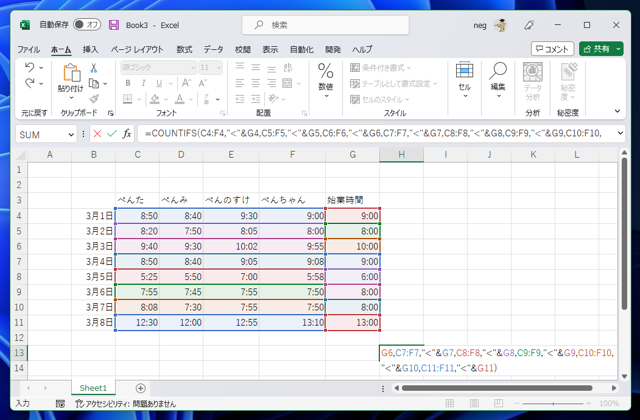Click the Normal view icon in status bar
Screen dimensions: 640x420
[450, 403]
